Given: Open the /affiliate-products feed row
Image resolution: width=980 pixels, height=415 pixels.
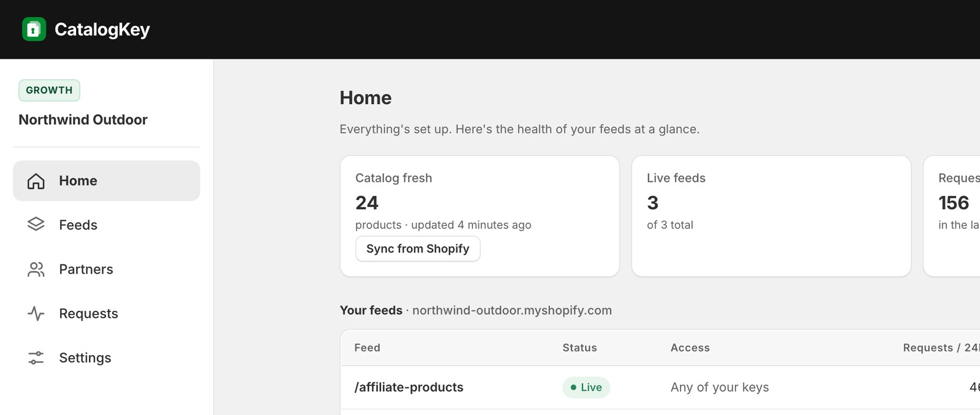Looking at the screenshot, I should coord(660,387).
